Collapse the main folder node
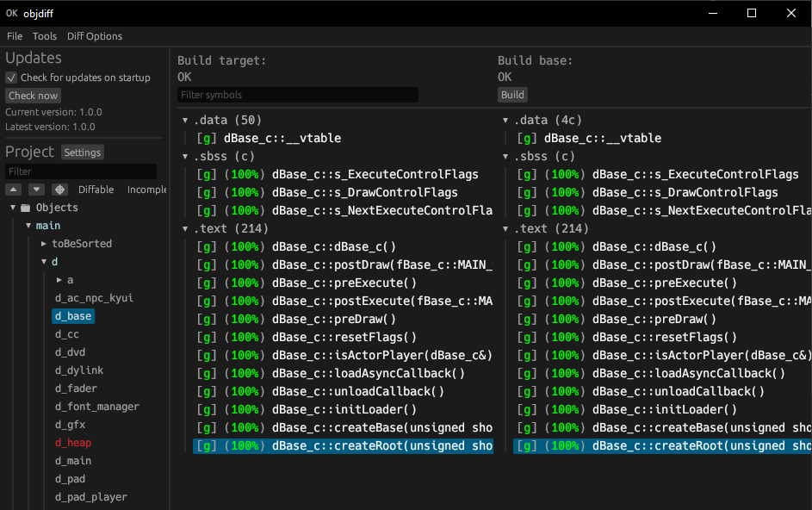The height and width of the screenshot is (510, 812). 28,226
